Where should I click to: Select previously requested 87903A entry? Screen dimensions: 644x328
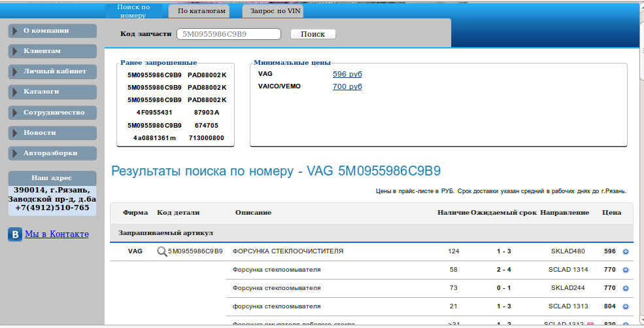[207, 113]
